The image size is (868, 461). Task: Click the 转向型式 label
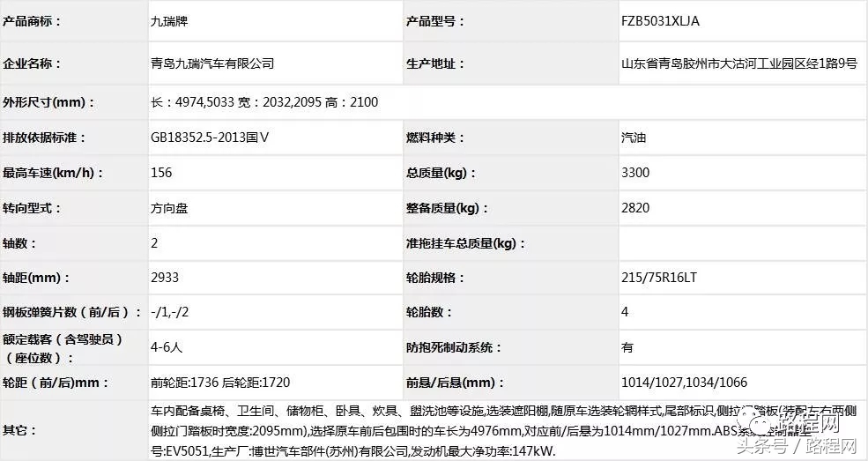32,208
